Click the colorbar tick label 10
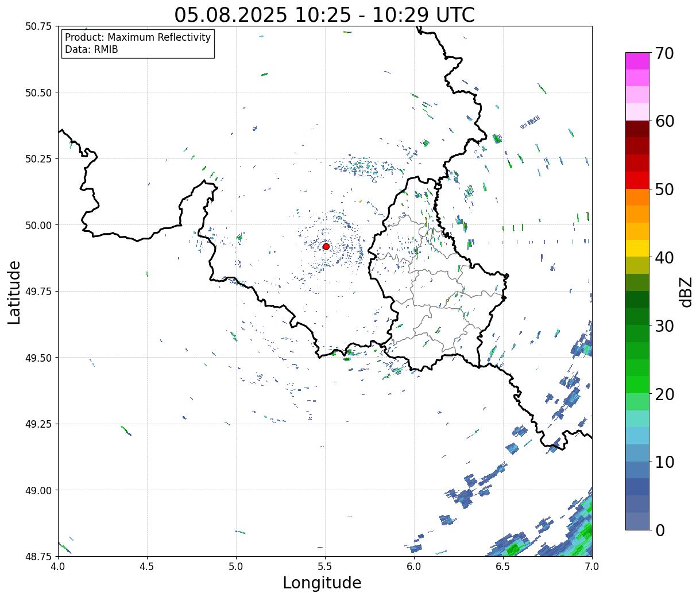 (x=664, y=462)
